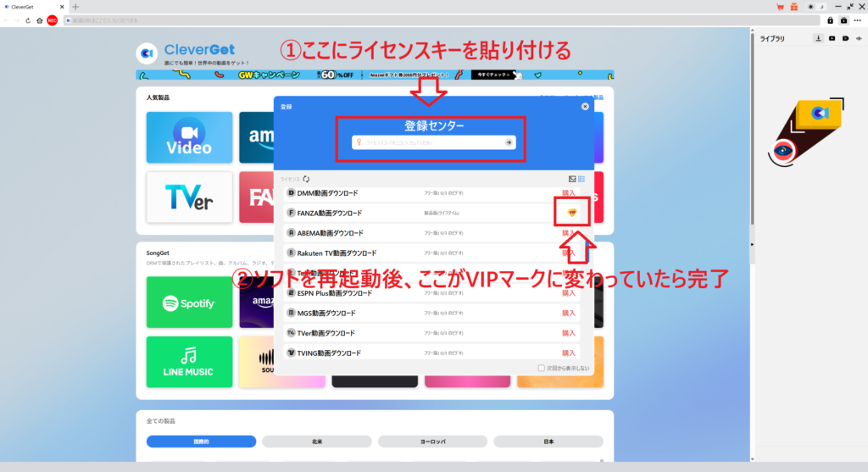This screenshot has height=472, width=868.
Task: Enable the 次回から表示しない checkbox
Action: (x=541, y=368)
